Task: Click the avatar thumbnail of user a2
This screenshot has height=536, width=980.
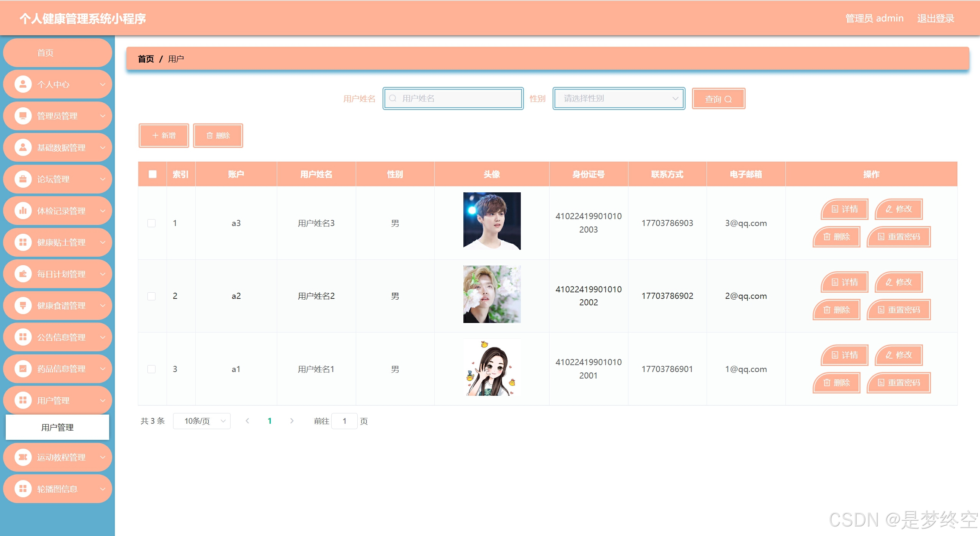Action: (x=492, y=294)
